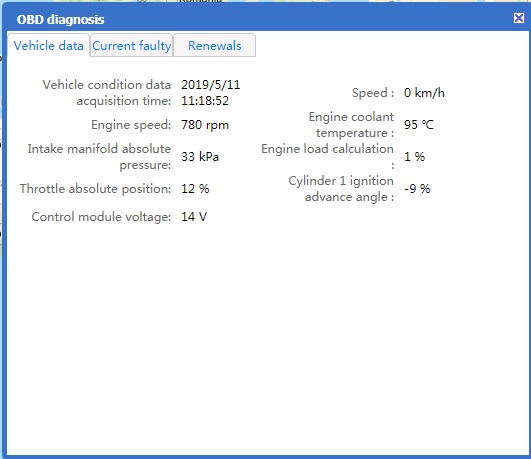The height and width of the screenshot is (459, 531).
Task: Click the 12 % throttle position value
Action: 195,188
